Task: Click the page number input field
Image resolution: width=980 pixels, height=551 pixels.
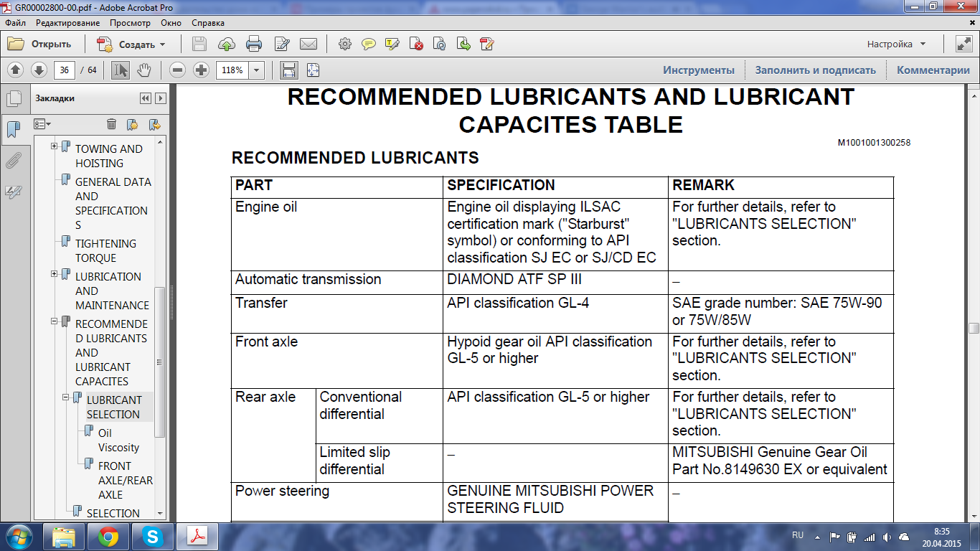Action: pos(65,70)
